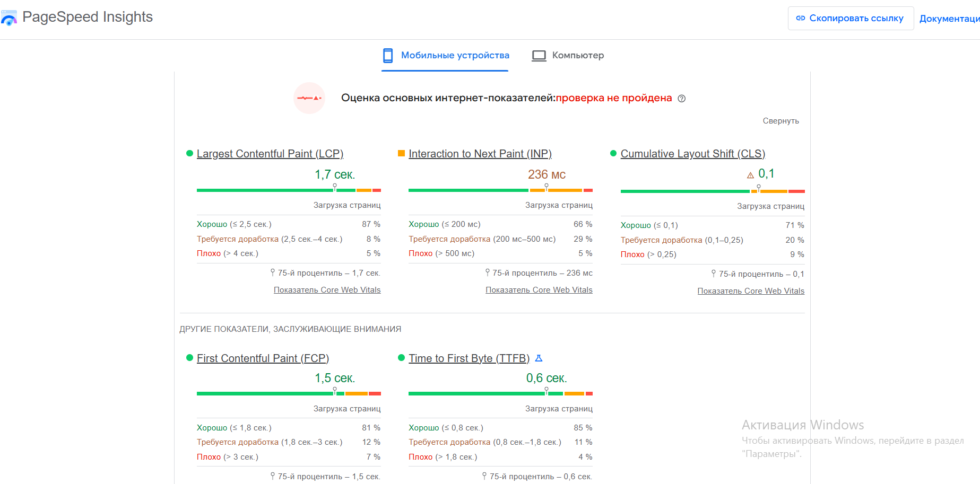Click the LCP distribution bar

point(289,190)
